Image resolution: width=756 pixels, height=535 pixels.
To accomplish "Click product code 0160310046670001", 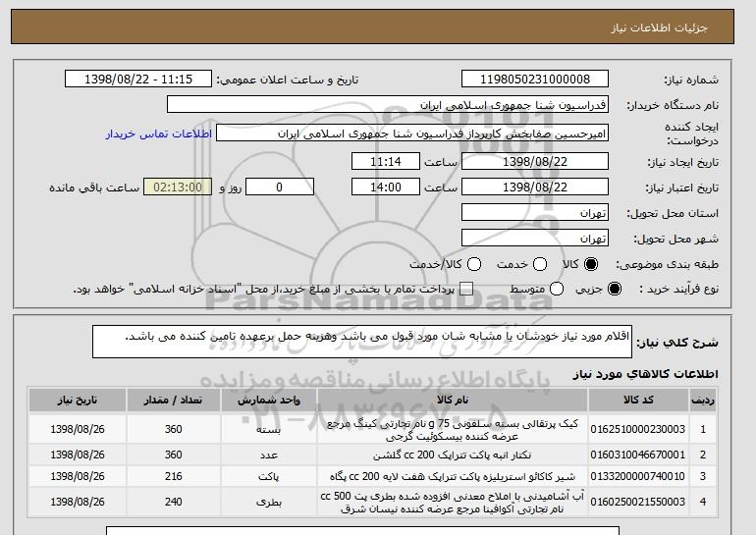I will pyautogui.click(x=638, y=455).
